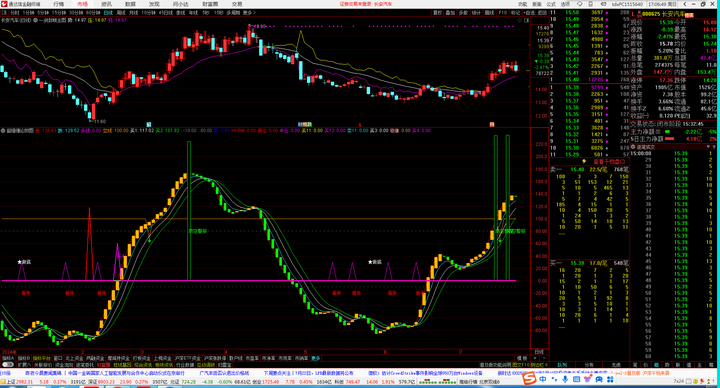Click the chart layout toggle icon at period bar start
The width and height of the screenshot is (720, 388).
tap(4, 13)
